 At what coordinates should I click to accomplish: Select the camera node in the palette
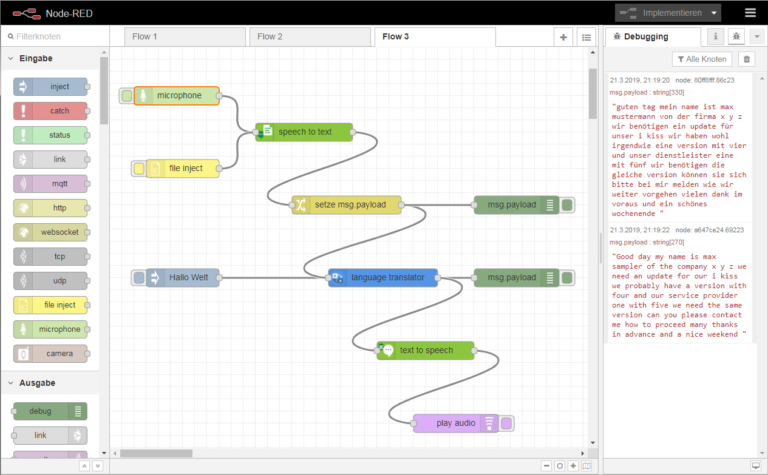tap(50, 354)
